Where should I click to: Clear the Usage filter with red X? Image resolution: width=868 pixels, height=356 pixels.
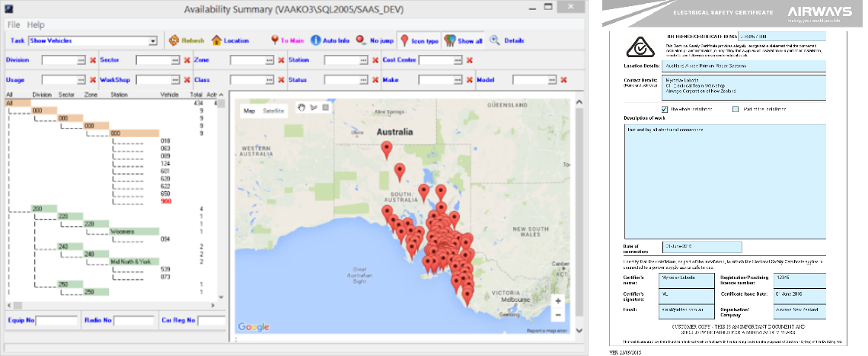tap(93, 80)
